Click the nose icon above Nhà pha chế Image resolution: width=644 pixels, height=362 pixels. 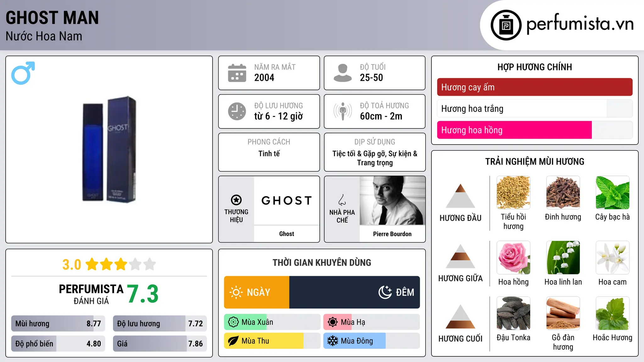click(x=342, y=200)
